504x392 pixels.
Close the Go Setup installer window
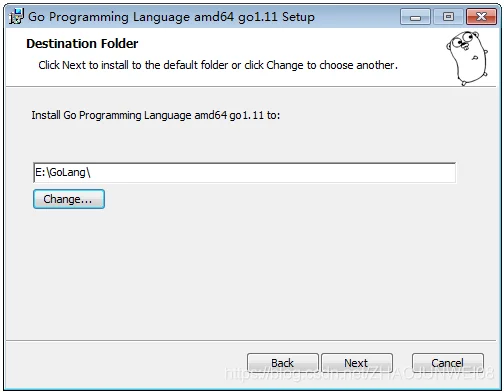[x=481, y=17]
